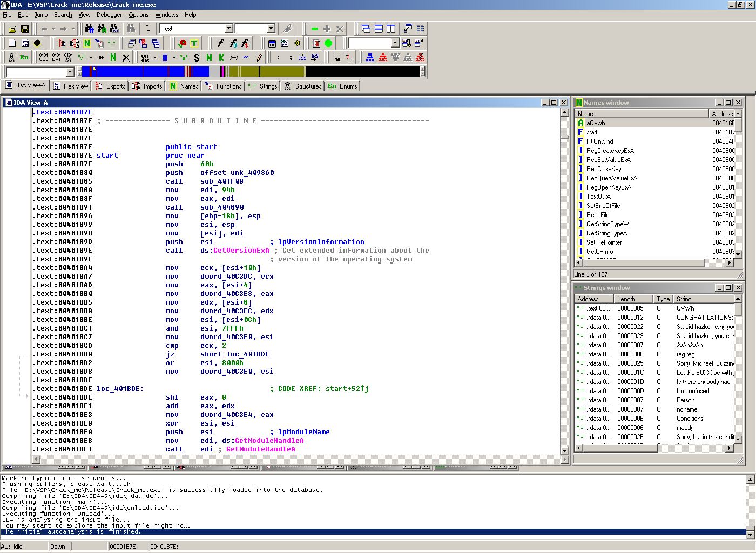
Task: Expand the Off dat dropdown arrow
Action: coord(154,57)
